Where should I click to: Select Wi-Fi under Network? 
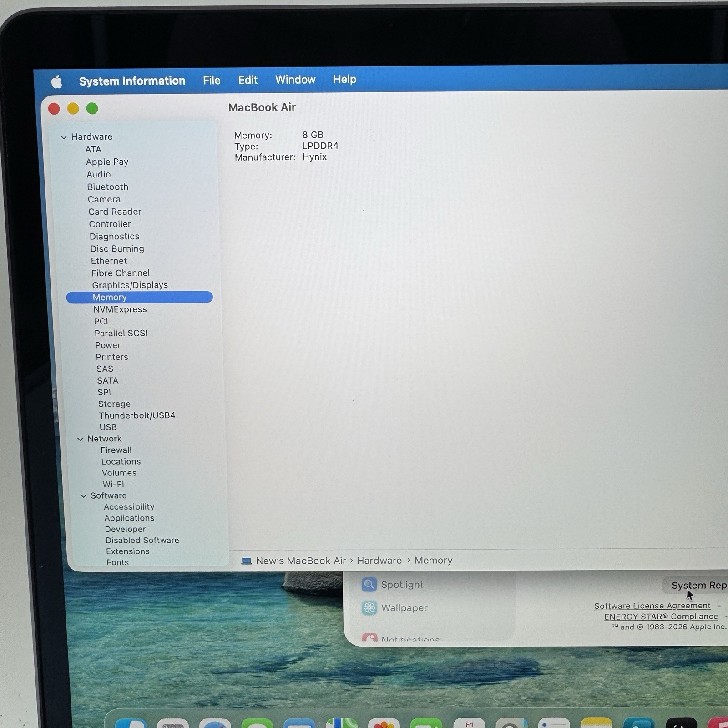tap(113, 484)
